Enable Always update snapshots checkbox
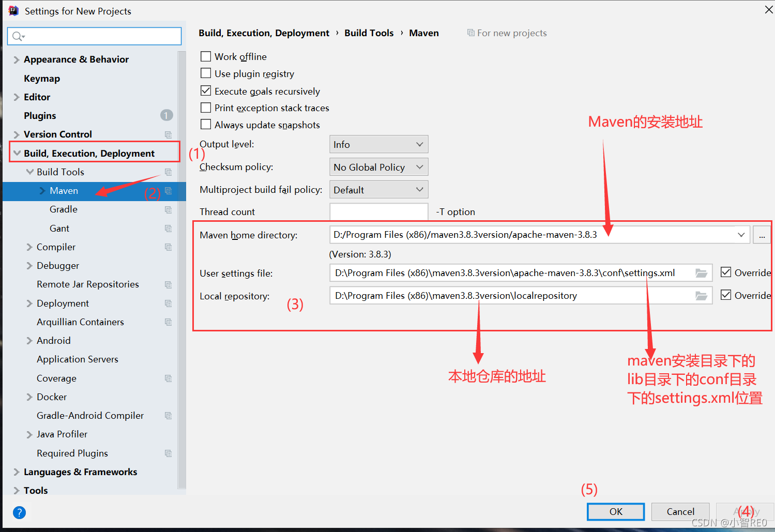Screen dimensions: 775x532 click(206, 125)
